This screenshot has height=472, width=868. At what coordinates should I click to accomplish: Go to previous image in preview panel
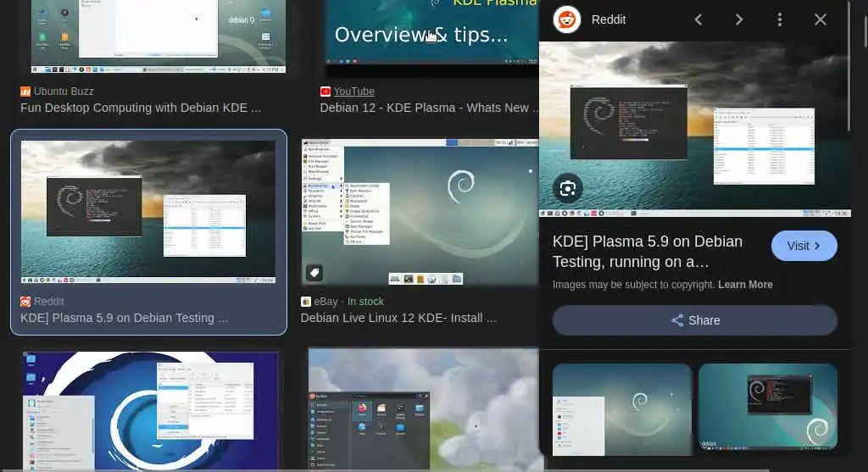pyautogui.click(x=698, y=20)
